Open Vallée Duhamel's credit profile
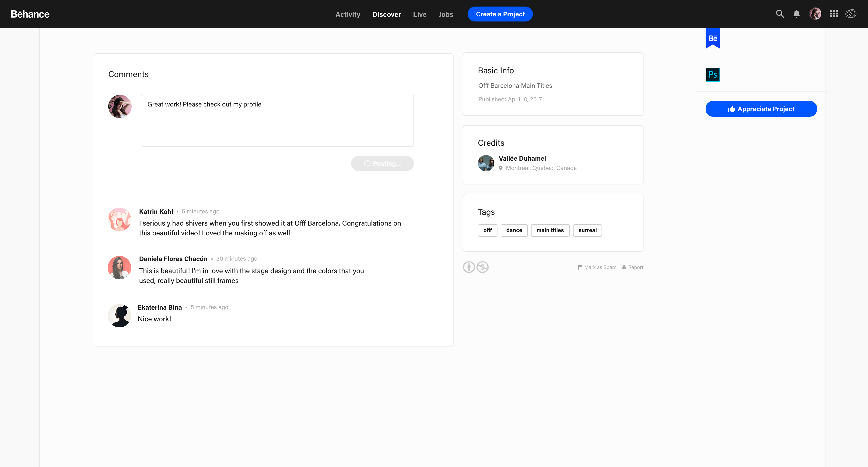 click(522, 159)
